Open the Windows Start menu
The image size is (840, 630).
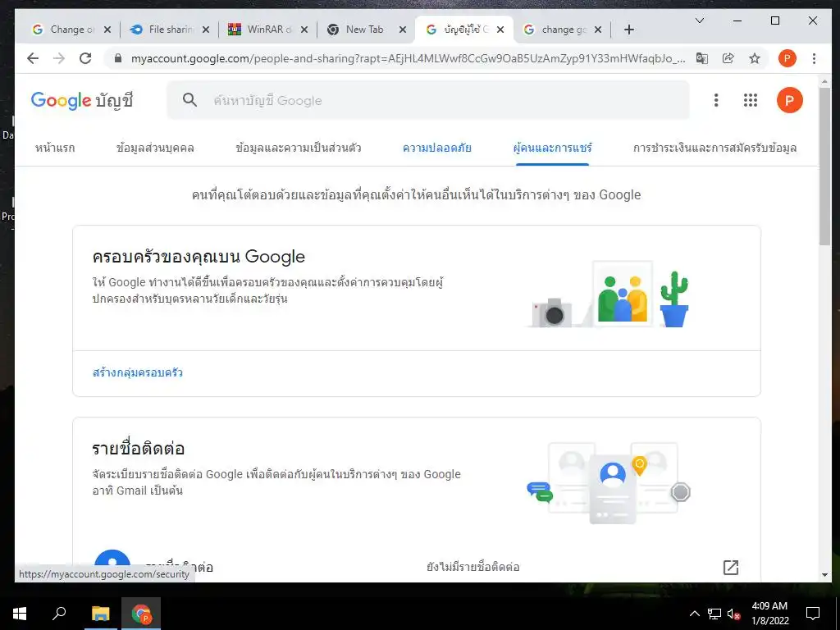[x=20, y=614]
